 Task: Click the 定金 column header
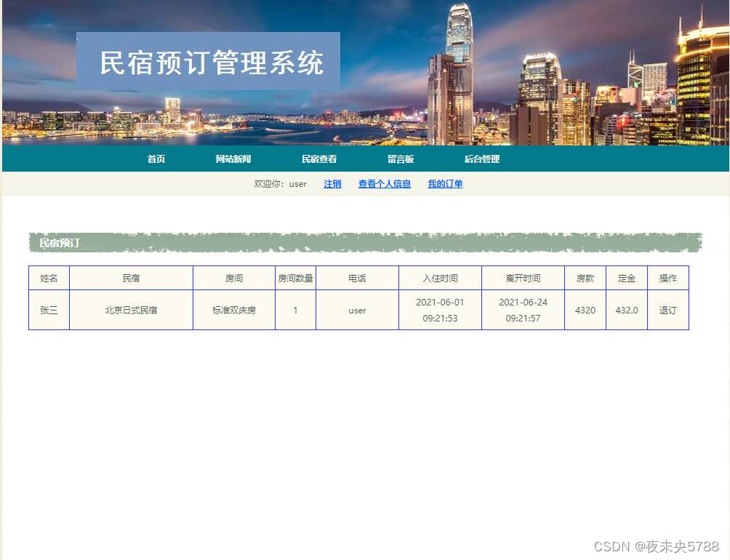tap(627, 278)
